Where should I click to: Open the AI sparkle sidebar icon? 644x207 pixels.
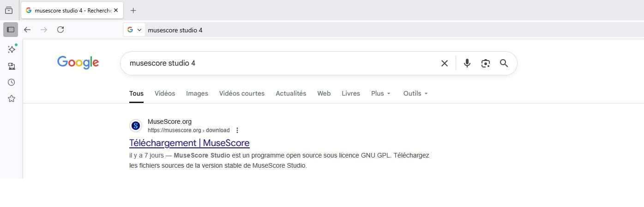pos(12,49)
